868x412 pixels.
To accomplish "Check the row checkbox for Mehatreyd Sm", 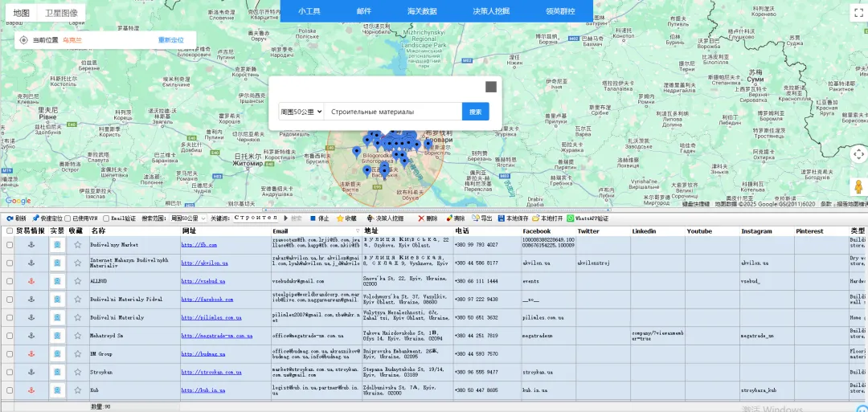I will (10, 336).
